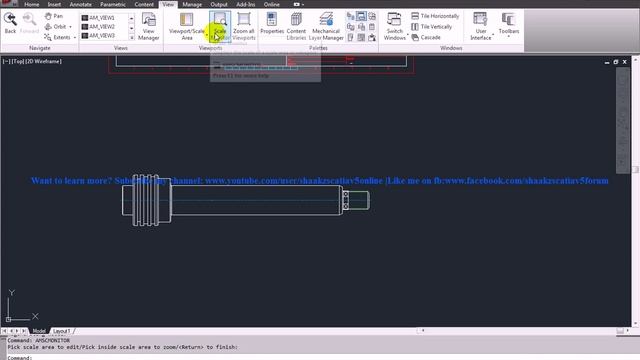Click the Viewport/Scale Area tool
Viewport: 640px width, 360px height.
pyautogui.click(x=187, y=26)
